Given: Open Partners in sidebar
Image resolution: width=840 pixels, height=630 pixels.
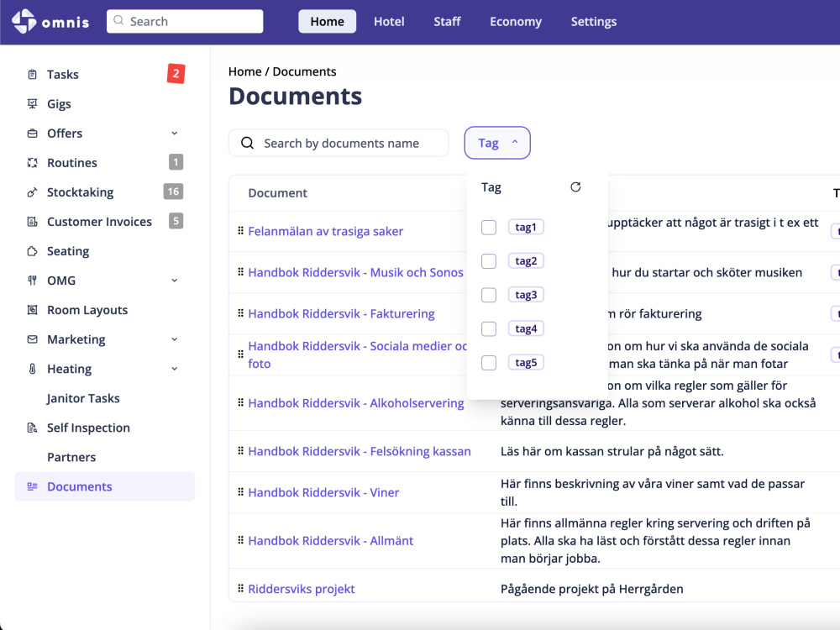Looking at the screenshot, I should click(71, 458).
